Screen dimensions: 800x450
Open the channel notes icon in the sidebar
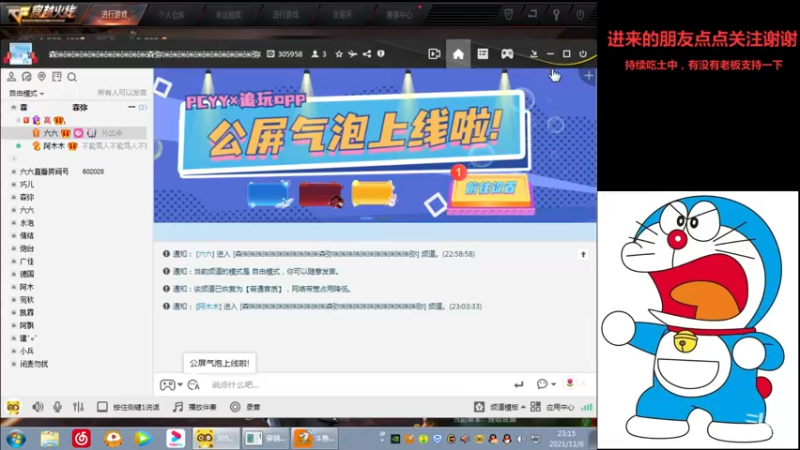click(x=57, y=77)
